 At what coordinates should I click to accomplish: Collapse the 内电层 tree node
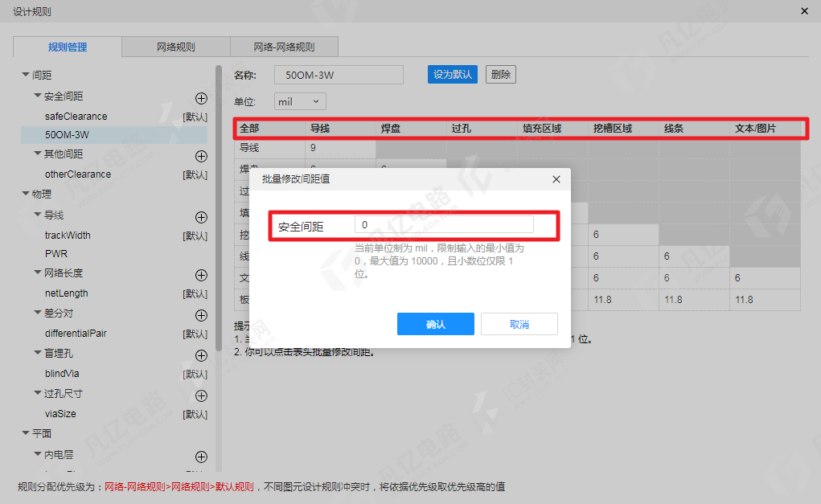pos(38,454)
